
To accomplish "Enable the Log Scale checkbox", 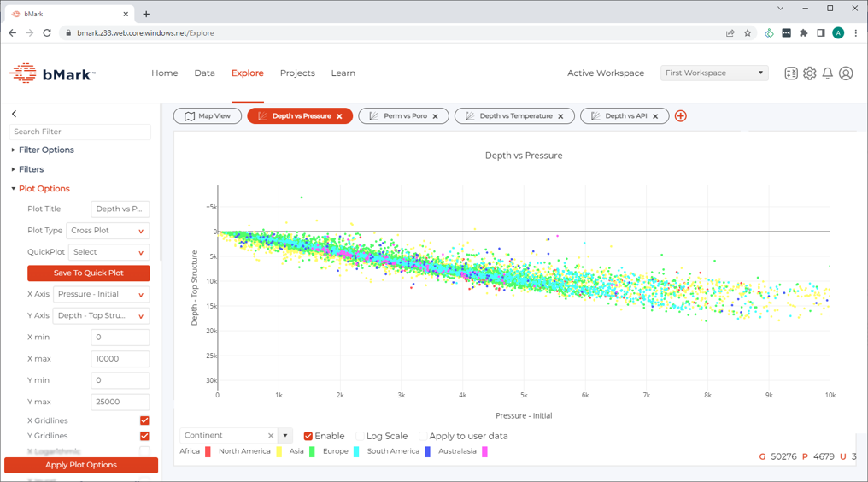I will (360, 436).
